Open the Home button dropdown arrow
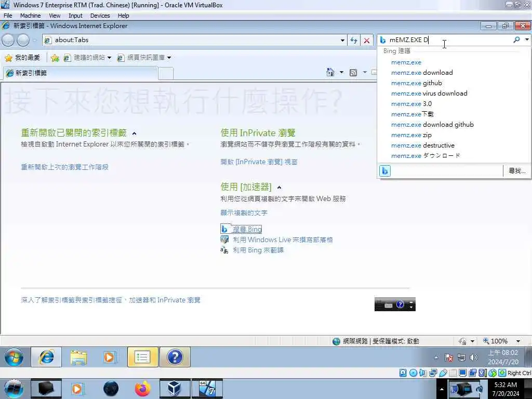This screenshot has width=532, height=399. (x=341, y=72)
